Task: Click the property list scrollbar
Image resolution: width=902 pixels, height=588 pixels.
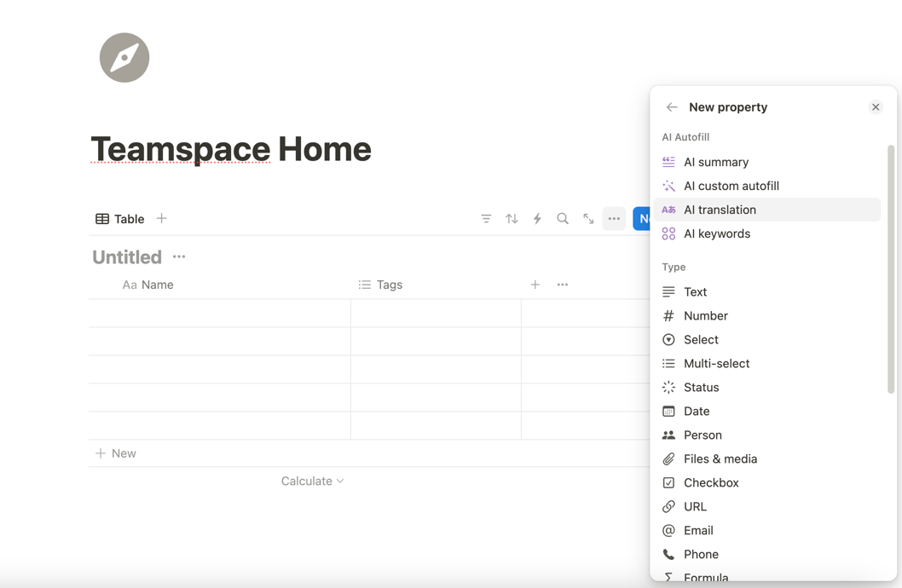Action: pyautogui.click(x=891, y=268)
